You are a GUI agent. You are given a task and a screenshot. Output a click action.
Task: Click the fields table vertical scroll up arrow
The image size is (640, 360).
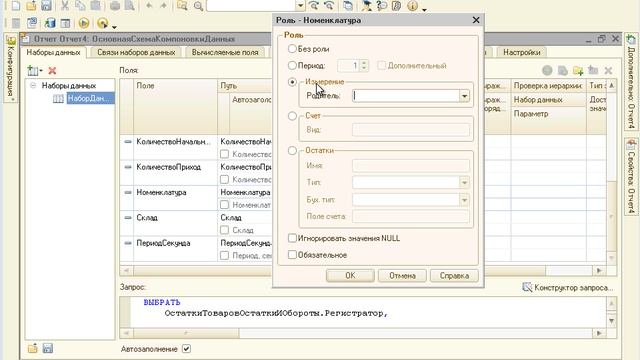click(611, 86)
